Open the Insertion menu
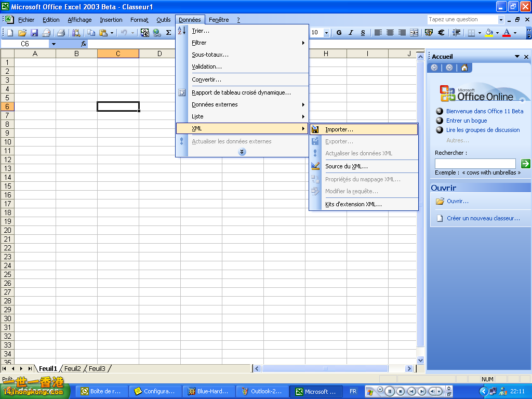The image size is (532, 399). tap(111, 20)
